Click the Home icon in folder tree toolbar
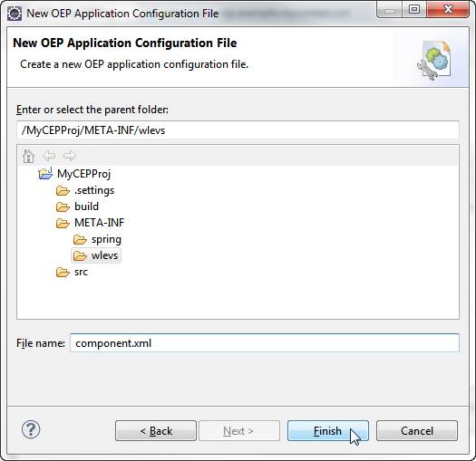 pyautogui.click(x=28, y=156)
